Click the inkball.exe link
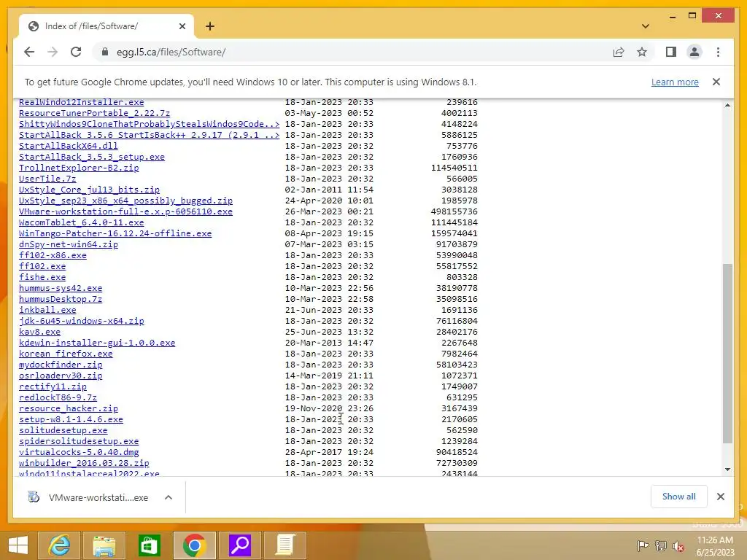The image size is (747, 560). point(47,310)
